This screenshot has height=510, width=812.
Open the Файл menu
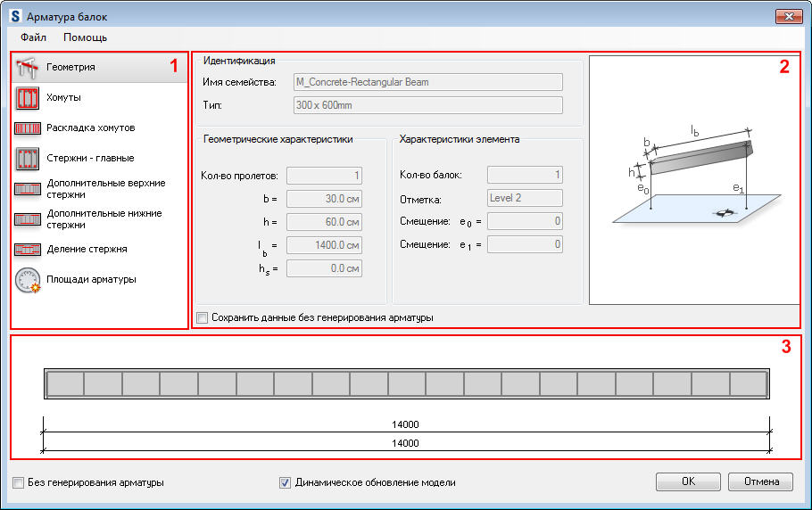click(x=33, y=37)
